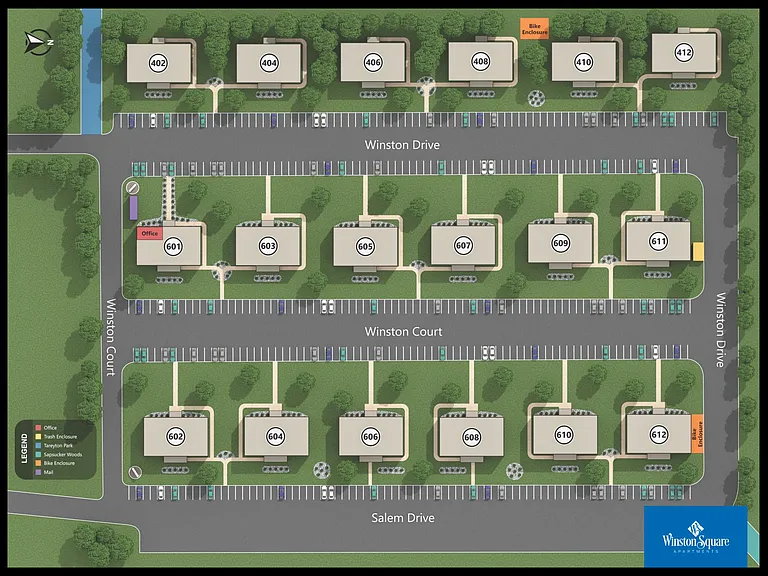Click the purple mail box near building 601
The width and height of the screenshot is (768, 576).
point(133,208)
